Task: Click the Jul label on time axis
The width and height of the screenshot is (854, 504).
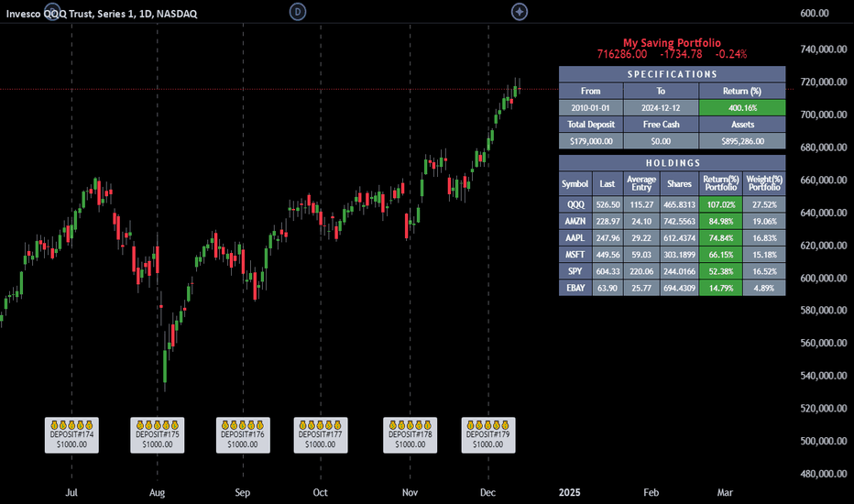Action: (71, 493)
